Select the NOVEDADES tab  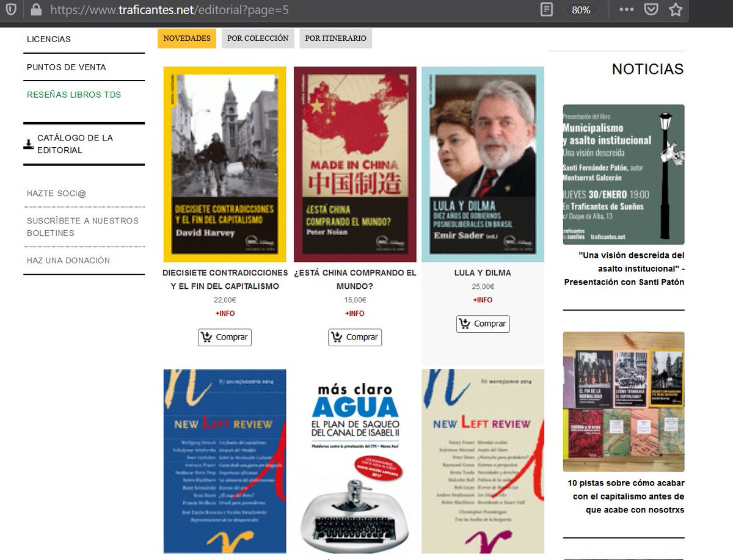[187, 38]
